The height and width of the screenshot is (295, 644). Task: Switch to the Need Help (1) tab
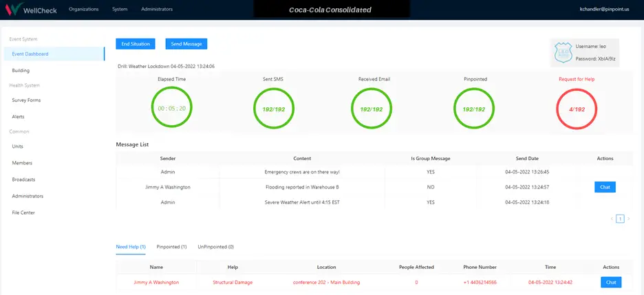pos(131,247)
